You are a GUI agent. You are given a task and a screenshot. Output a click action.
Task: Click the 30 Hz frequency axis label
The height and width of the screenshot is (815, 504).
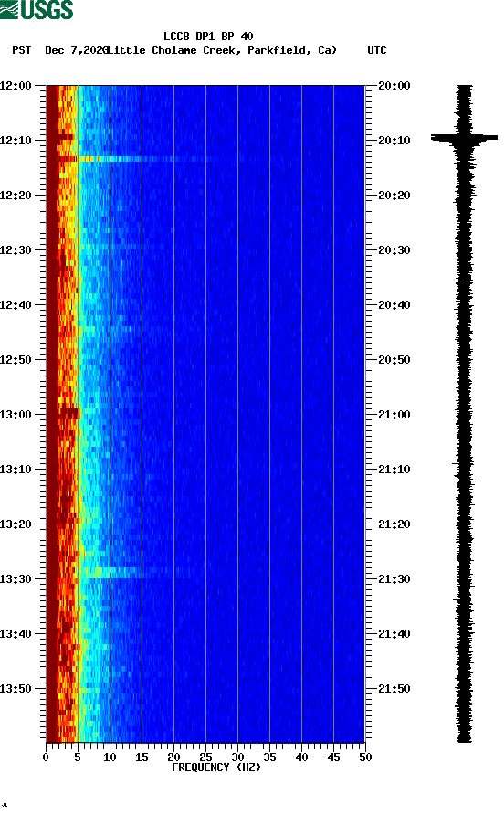[x=237, y=757]
